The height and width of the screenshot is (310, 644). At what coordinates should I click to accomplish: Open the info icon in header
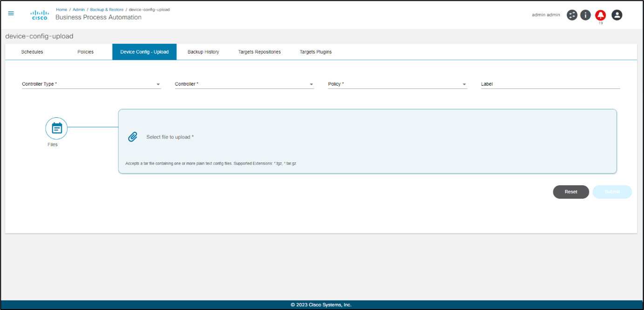(585, 15)
